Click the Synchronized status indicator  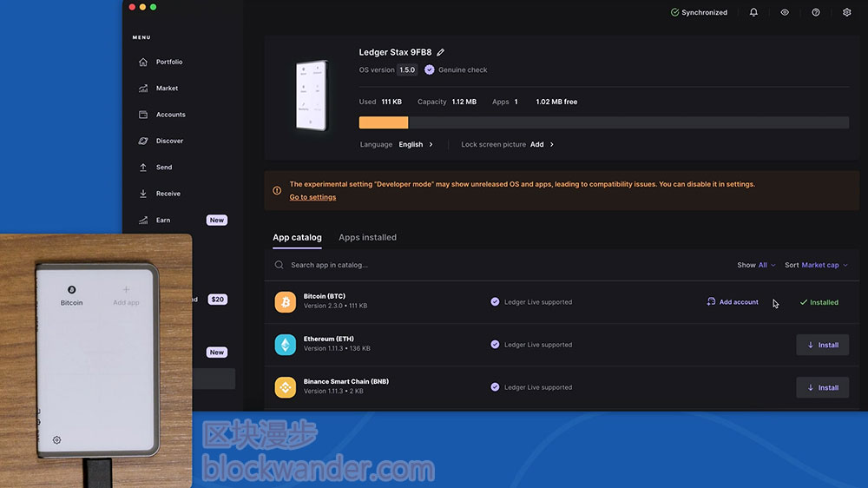click(x=699, y=12)
